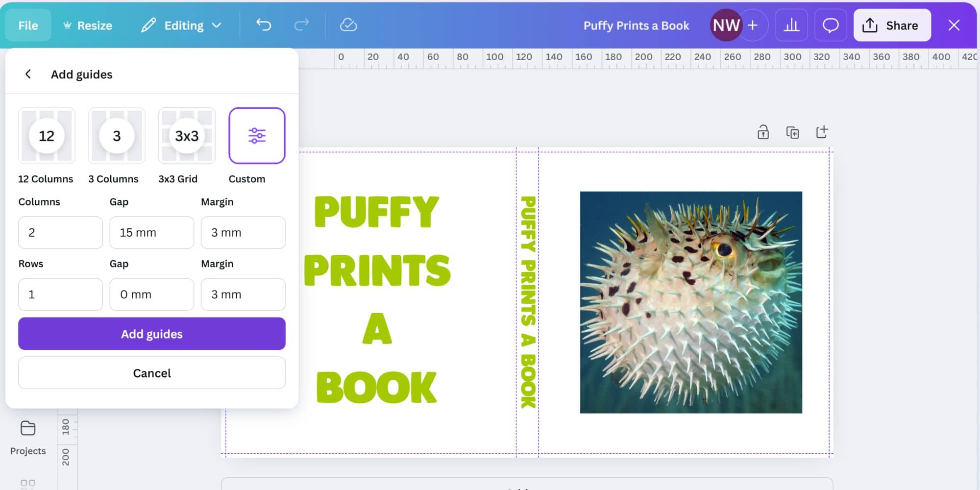Select the 12 Columns guide preset

pyautogui.click(x=47, y=136)
